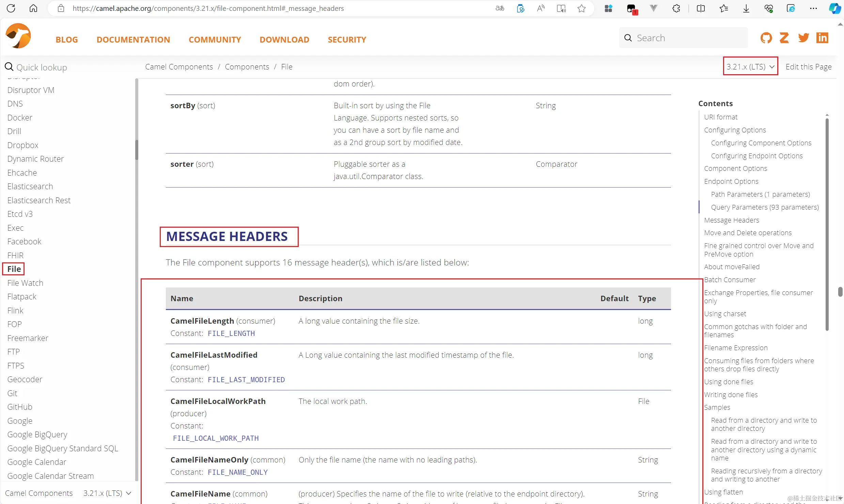Open browser essentials heart icon
The width and height of the screenshot is (844, 504).
[x=768, y=8]
